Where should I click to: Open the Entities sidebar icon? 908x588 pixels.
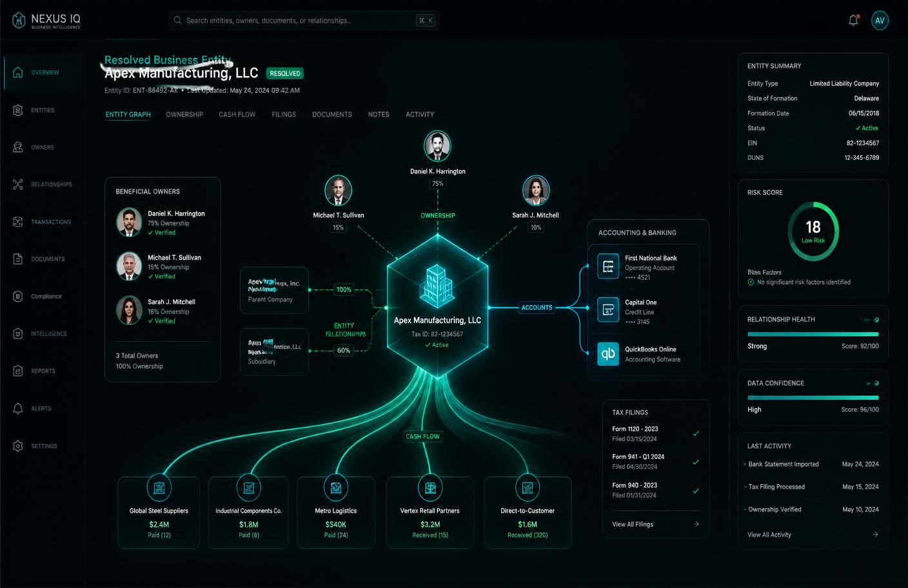pyautogui.click(x=18, y=110)
